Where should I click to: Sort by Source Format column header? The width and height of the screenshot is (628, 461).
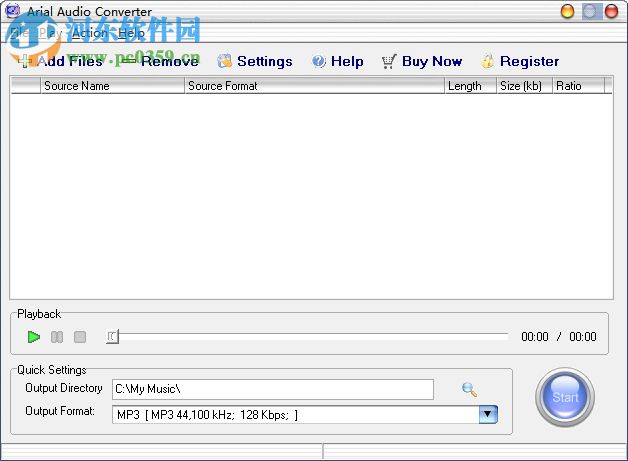tap(314, 86)
